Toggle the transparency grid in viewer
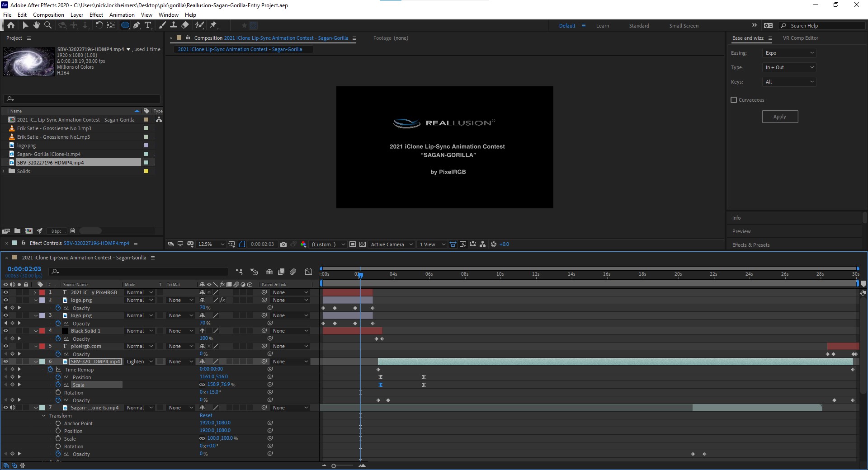868x470 pixels. click(x=363, y=244)
